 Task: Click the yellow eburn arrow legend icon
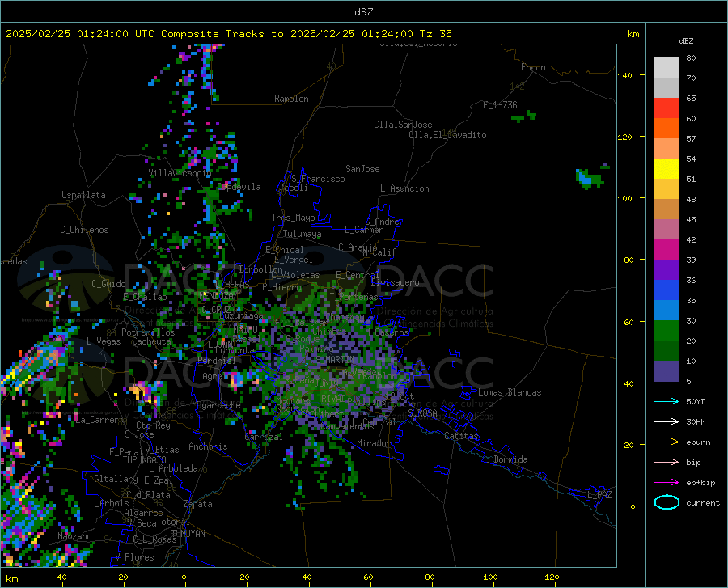point(667,442)
